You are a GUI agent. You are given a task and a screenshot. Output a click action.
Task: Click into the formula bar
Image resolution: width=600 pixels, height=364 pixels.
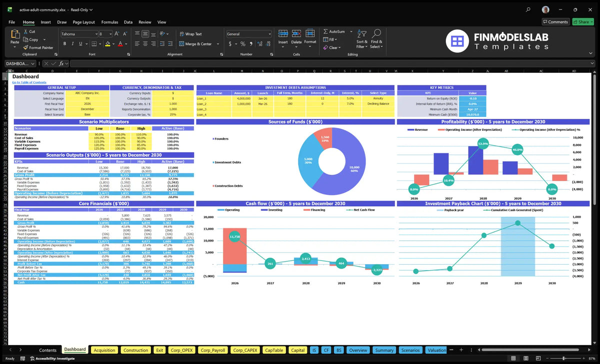pyautogui.click(x=331, y=63)
